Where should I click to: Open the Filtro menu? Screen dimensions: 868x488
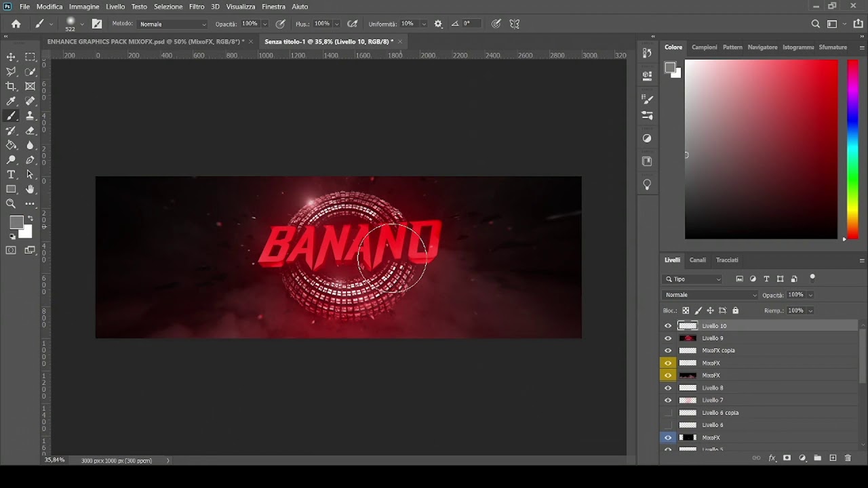(197, 6)
